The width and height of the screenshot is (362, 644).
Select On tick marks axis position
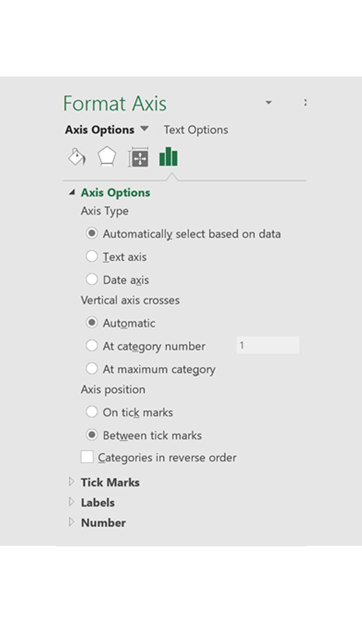(x=92, y=412)
